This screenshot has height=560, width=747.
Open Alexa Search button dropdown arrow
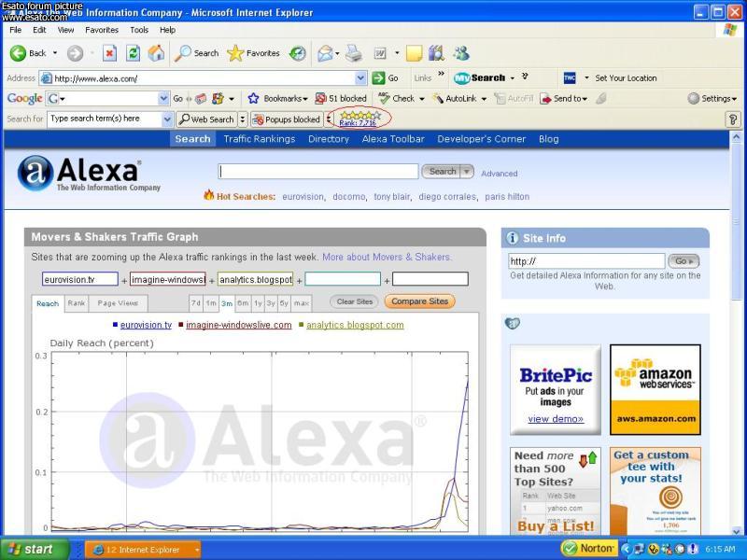[x=467, y=172]
